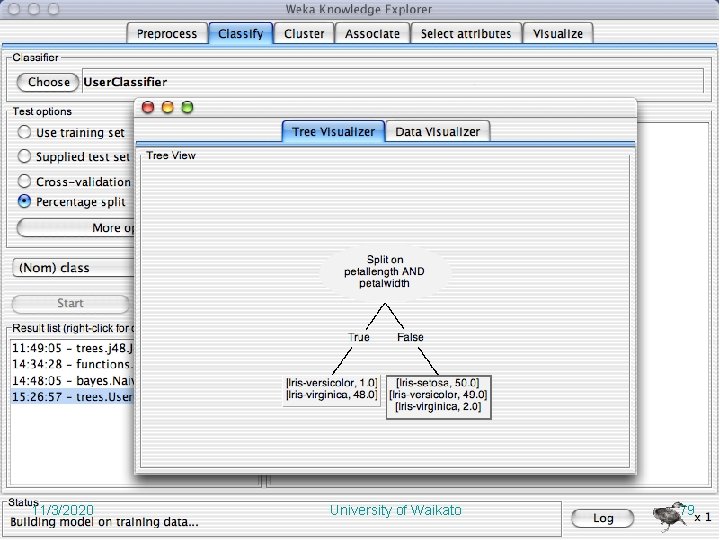This screenshot has height=540, width=720.
Task: Click the Weka kiwi bird icon
Action: (x=668, y=517)
